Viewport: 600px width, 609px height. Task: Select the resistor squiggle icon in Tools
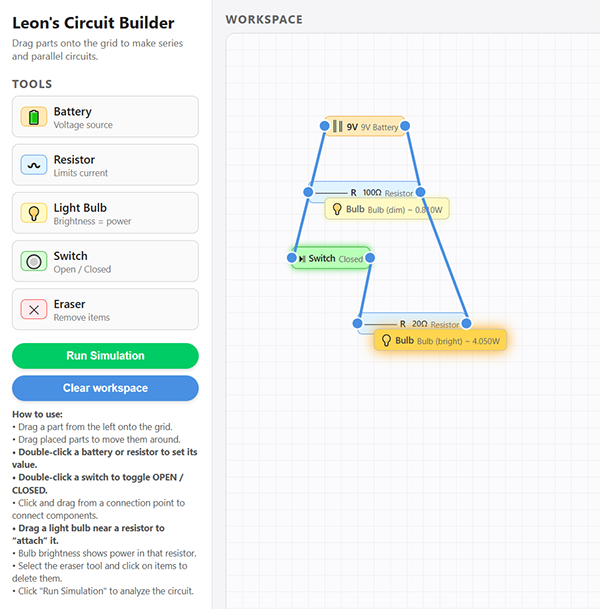tap(34, 165)
